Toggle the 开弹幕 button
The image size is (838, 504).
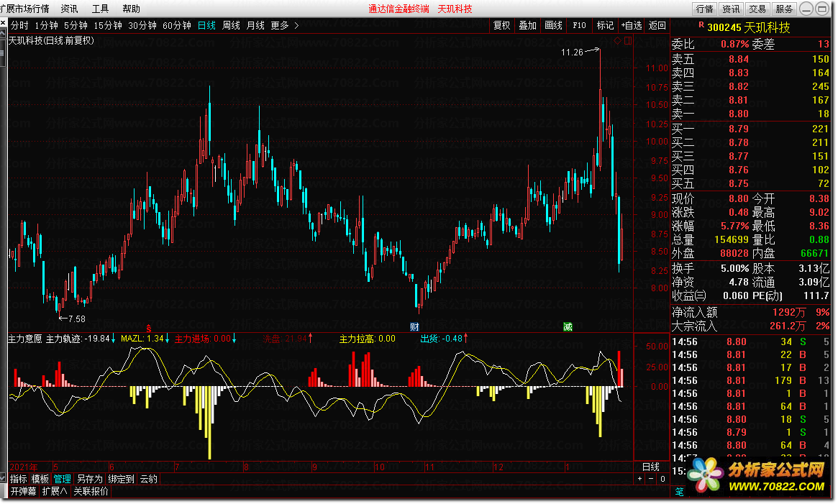coord(24,491)
